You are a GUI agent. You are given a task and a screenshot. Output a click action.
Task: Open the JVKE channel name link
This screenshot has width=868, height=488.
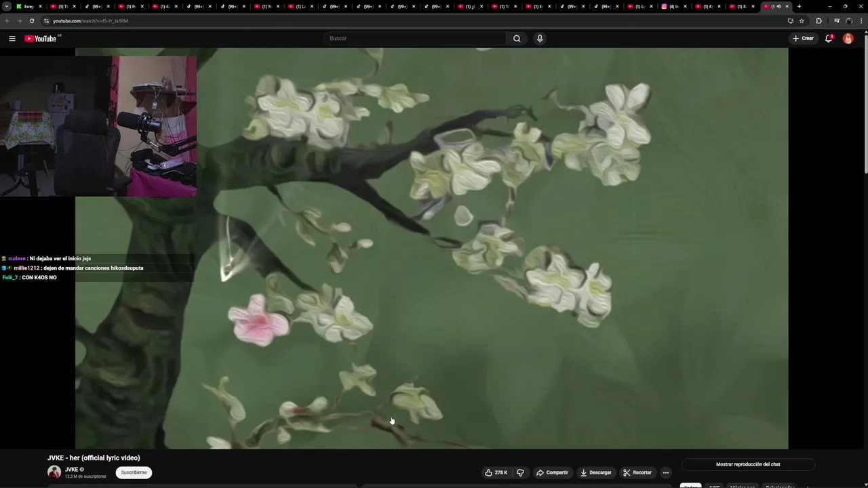tap(71, 469)
